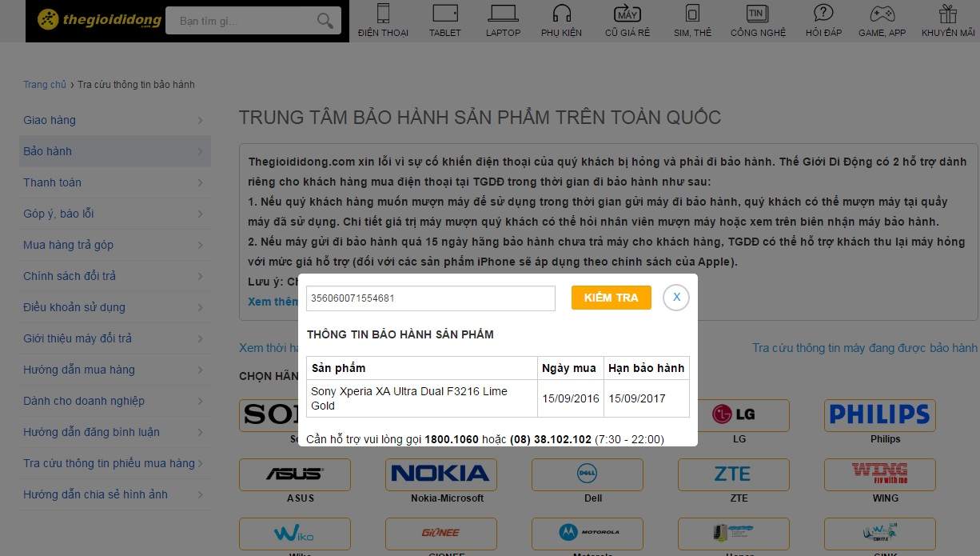Open the Laptop category icon

pos(503,13)
